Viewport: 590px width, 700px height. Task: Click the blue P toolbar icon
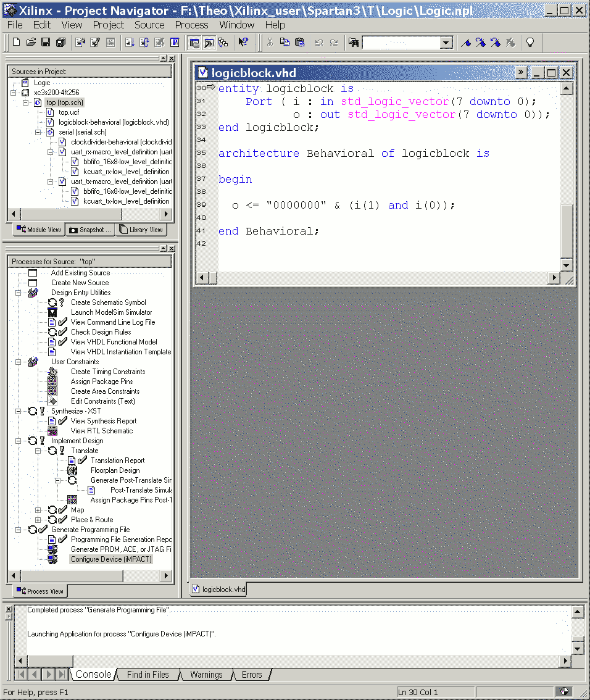pyautogui.click(x=175, y=43)
